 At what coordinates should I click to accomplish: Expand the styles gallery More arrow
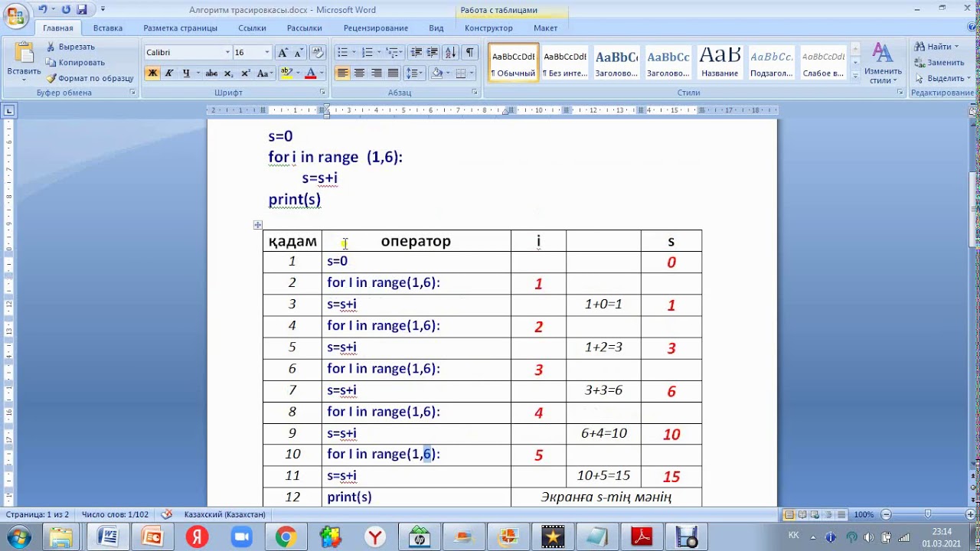pyautogui.click(x=855, y=77)
